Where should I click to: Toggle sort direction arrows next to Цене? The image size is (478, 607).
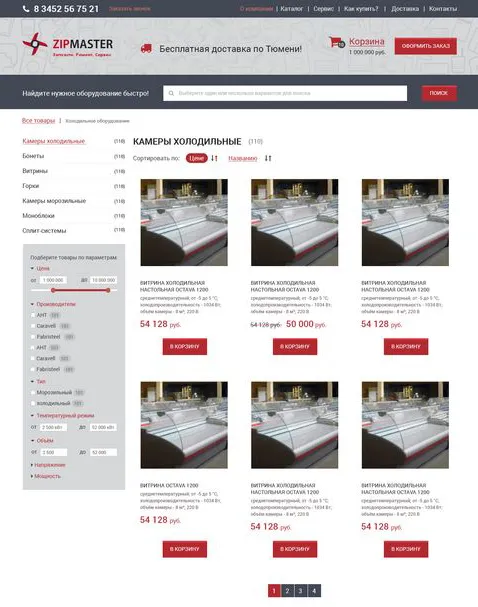[x=214, y=158]
